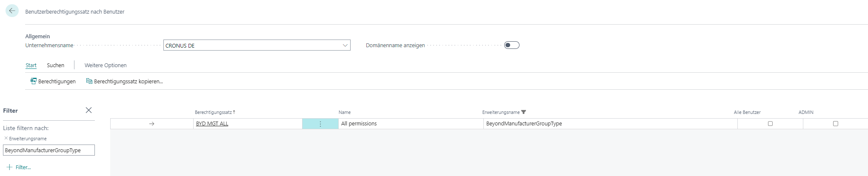Click the row selector arrow
868x176 pixels.
click(151, 124)
